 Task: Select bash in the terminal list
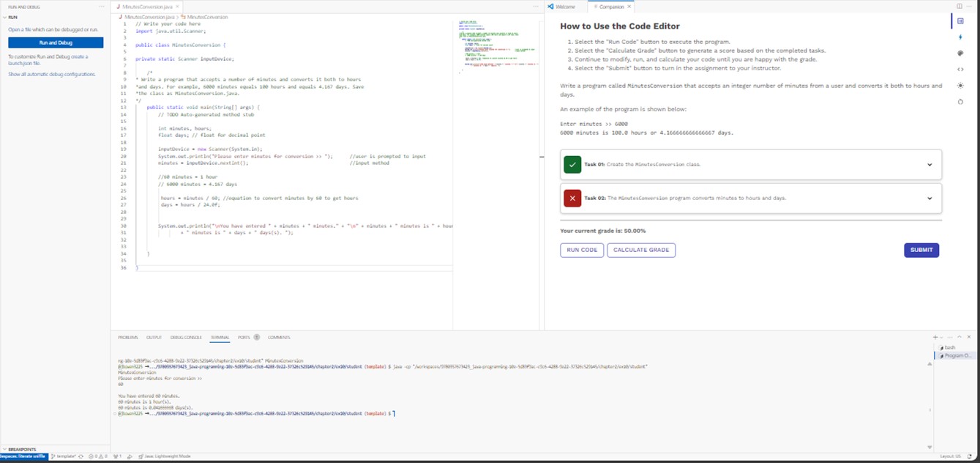(x=951, y=347)
